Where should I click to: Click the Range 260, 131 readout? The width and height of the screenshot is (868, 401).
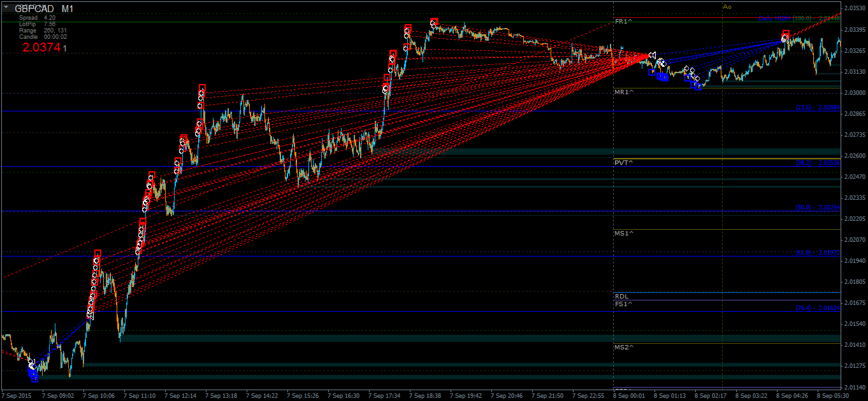[x=43, y=31]
